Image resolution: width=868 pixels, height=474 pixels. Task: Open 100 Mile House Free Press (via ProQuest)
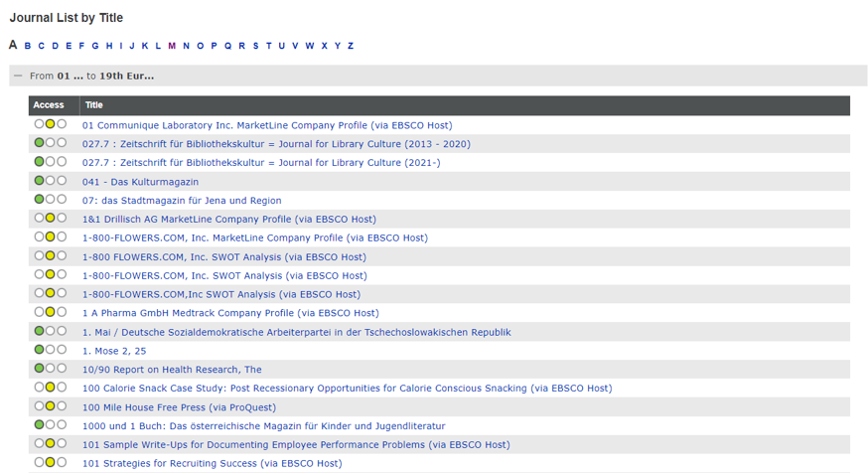pyautogui.click(x=180, y=407)
